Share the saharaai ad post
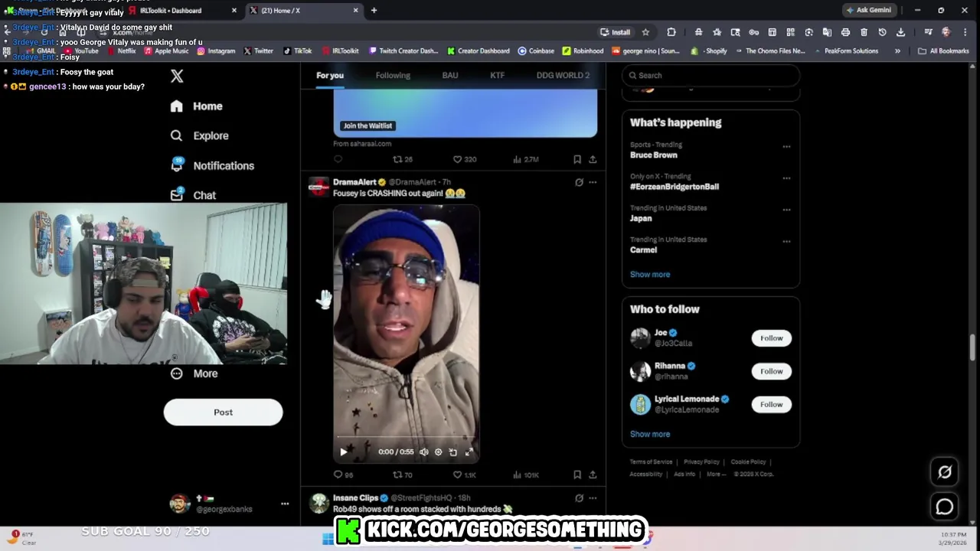 click(593, 159)
